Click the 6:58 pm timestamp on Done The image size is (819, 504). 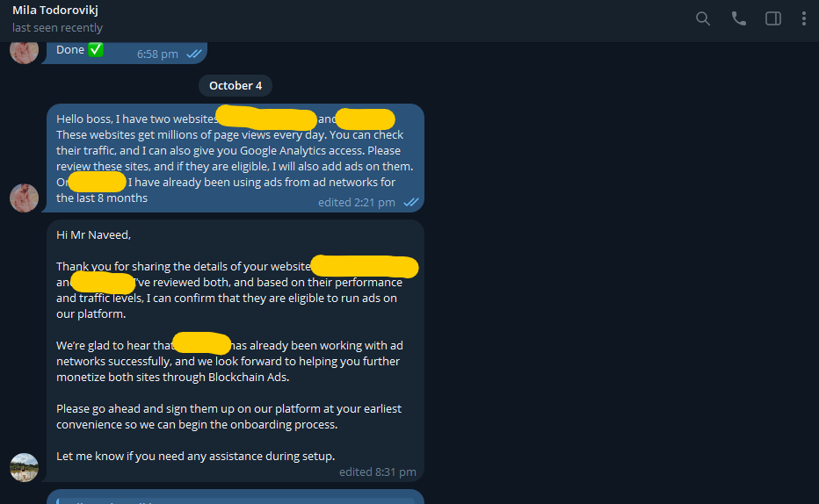[x=157, y=54]
